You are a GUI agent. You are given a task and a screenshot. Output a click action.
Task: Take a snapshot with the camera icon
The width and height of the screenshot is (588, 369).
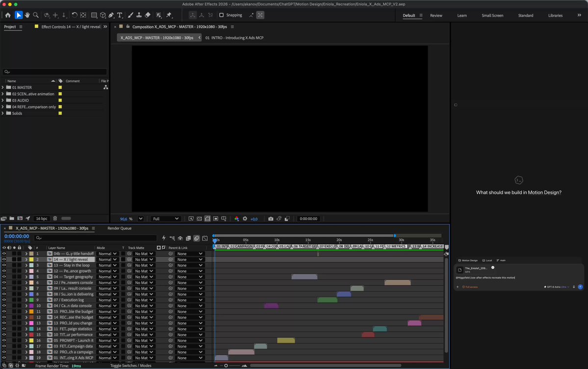pos(271,219)
